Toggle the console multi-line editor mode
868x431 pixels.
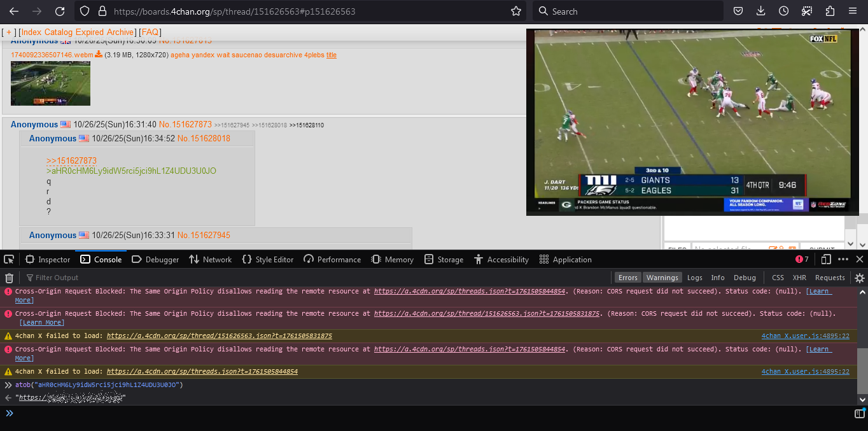(859, 414)
